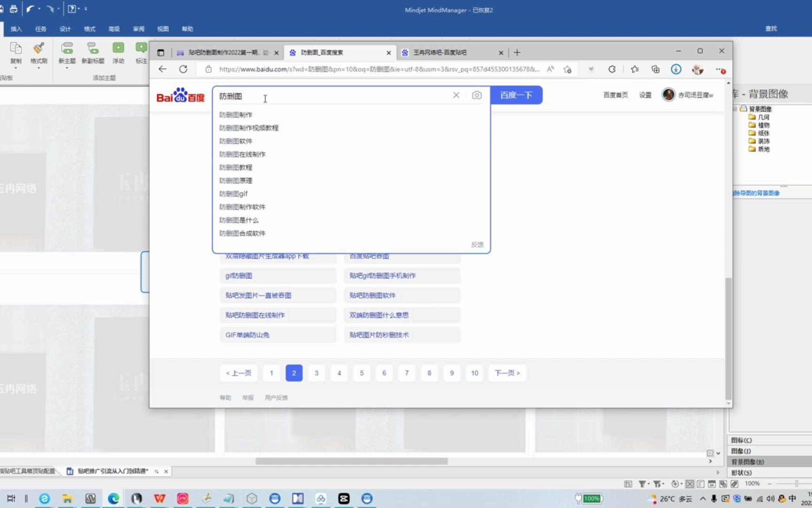Click the new topic (新主题) icon
812x508 pixels.
tap(67, 48)
